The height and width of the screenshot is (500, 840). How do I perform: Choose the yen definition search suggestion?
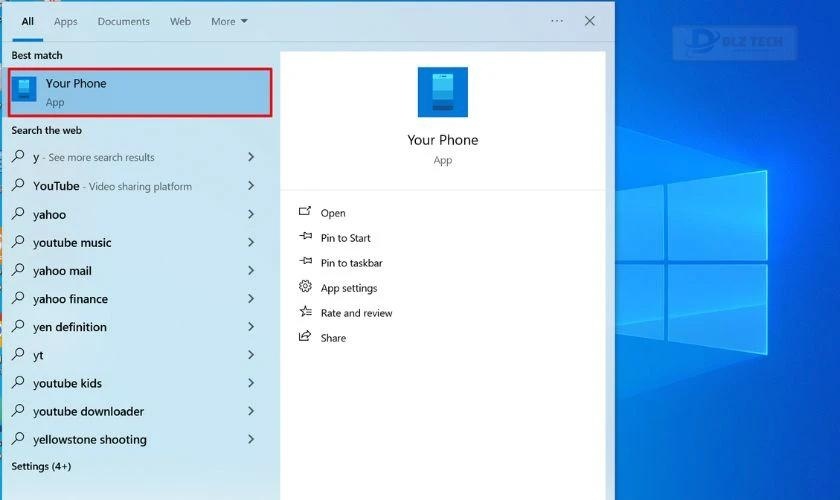point(70,327)
